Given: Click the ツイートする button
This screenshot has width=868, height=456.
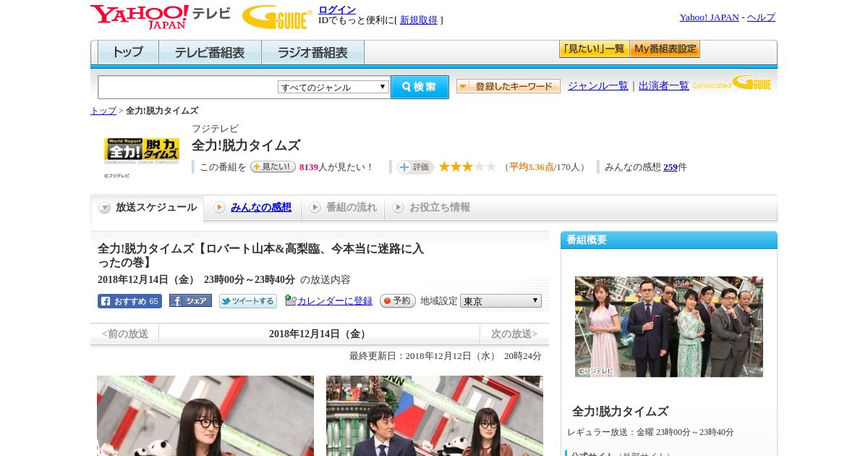Looking at the screenshot, I should point(248,301).
